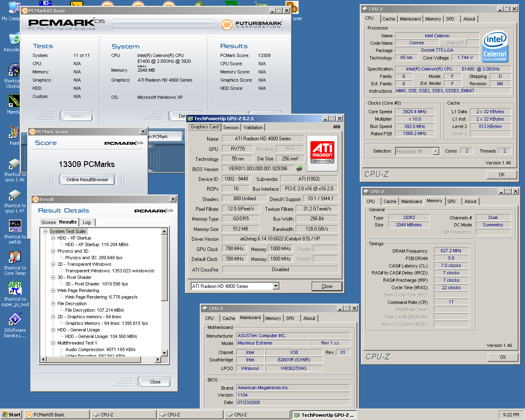The image size is (525, 420).
Task: Open the Recycle Bin desktop icon
Action: coord(14,39)
